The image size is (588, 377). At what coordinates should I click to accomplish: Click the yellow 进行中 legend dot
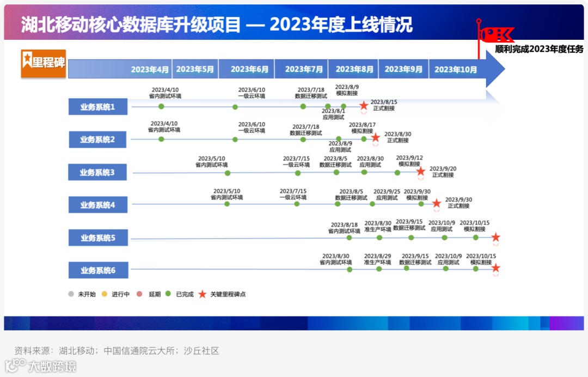click(x=105, y=294)
